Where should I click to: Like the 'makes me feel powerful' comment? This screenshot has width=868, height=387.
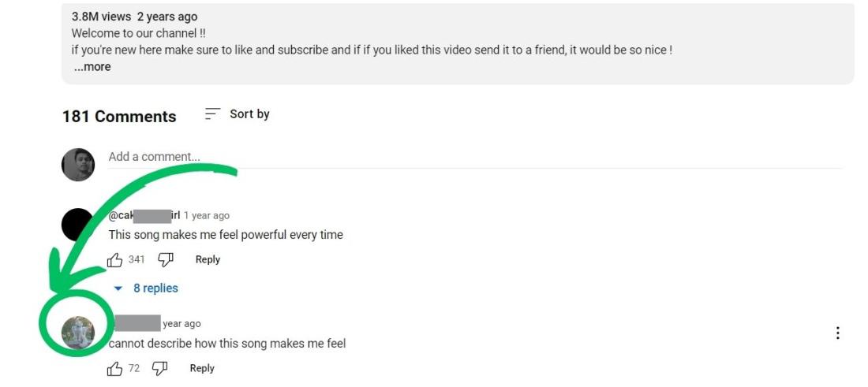click(115, 260)
